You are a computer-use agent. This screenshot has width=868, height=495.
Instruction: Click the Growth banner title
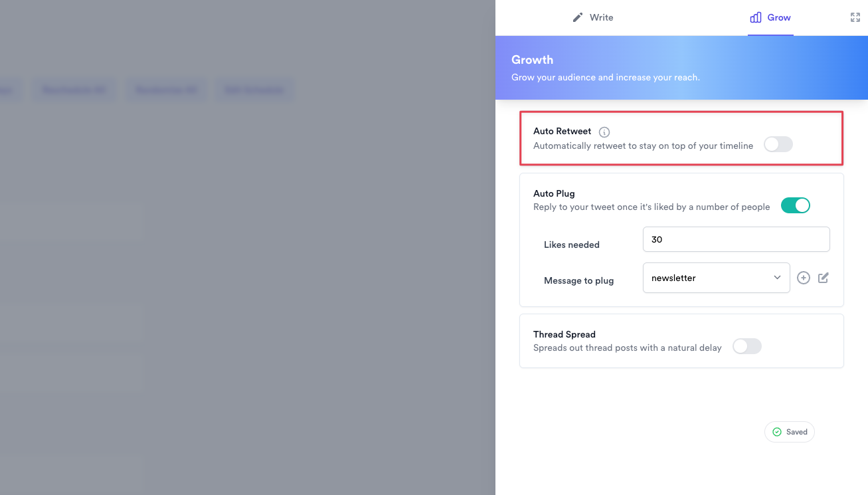coord(532,60)
